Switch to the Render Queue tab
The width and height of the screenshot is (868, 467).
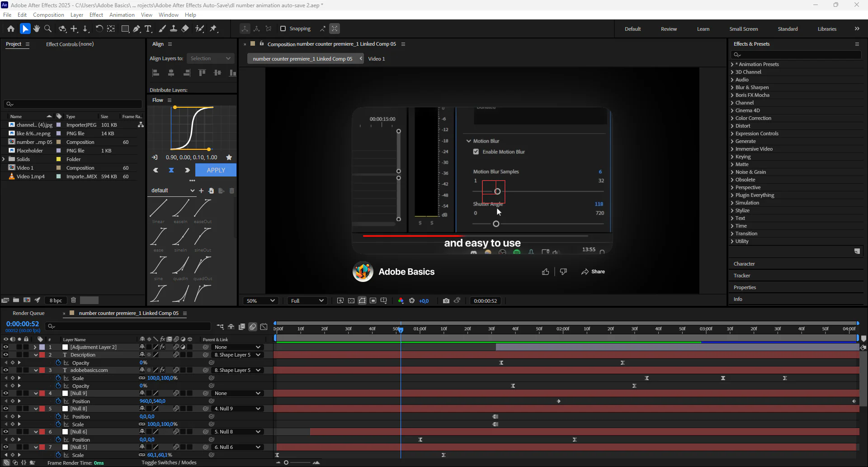(28, 313)
